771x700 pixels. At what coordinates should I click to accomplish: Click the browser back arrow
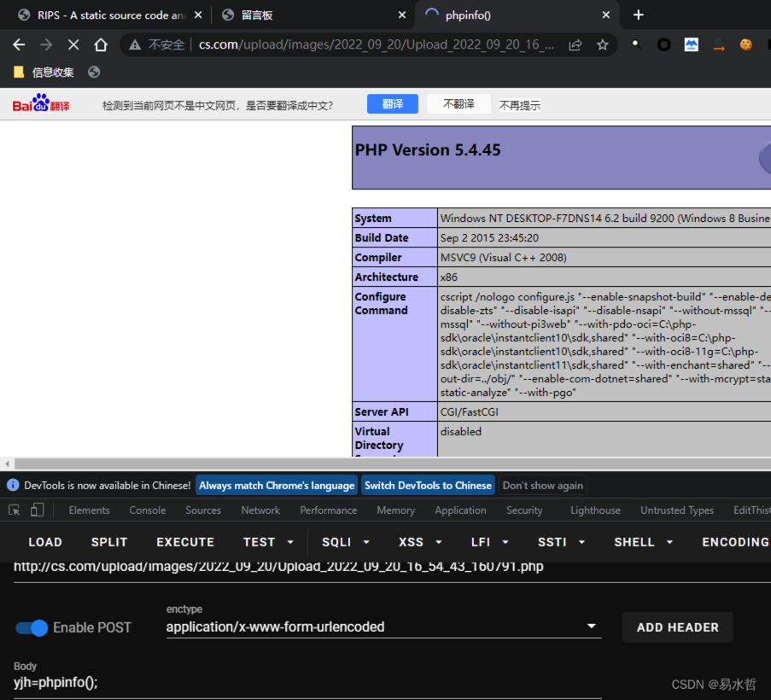click(x=19, y=44)
